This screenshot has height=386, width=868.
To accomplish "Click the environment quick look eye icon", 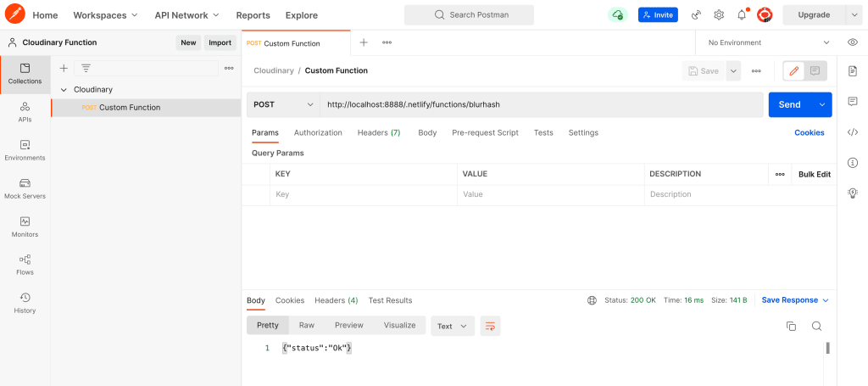I will coord(853,42).
